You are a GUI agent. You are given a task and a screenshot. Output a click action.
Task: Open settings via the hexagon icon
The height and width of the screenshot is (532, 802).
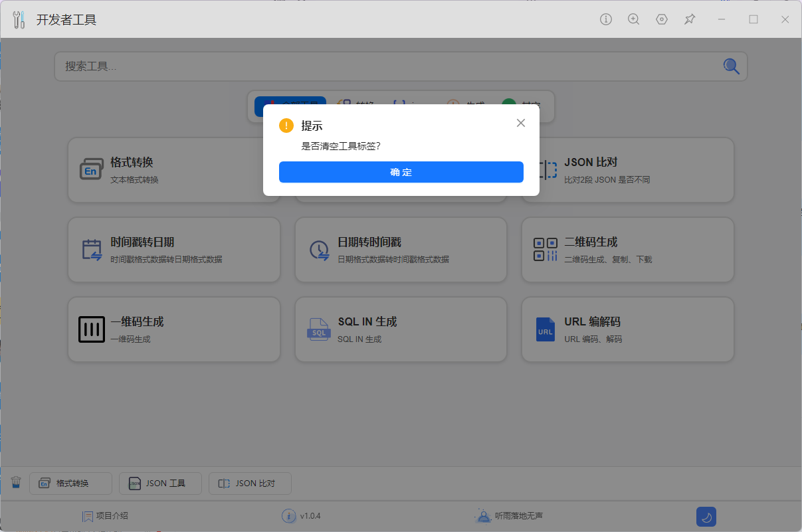662,19
